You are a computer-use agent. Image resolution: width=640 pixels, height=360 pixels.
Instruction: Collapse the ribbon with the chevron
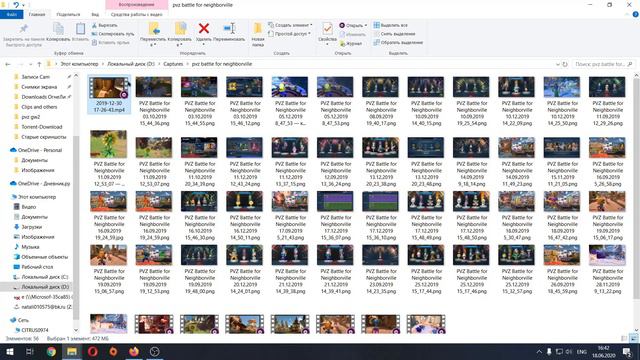(x=627, y=14)
